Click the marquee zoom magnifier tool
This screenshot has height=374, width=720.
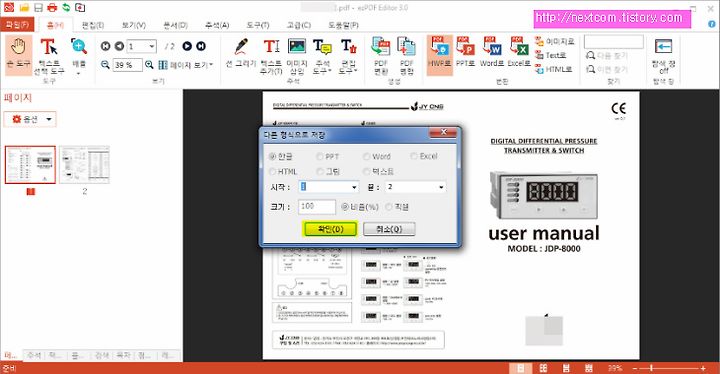click(79, 46)
